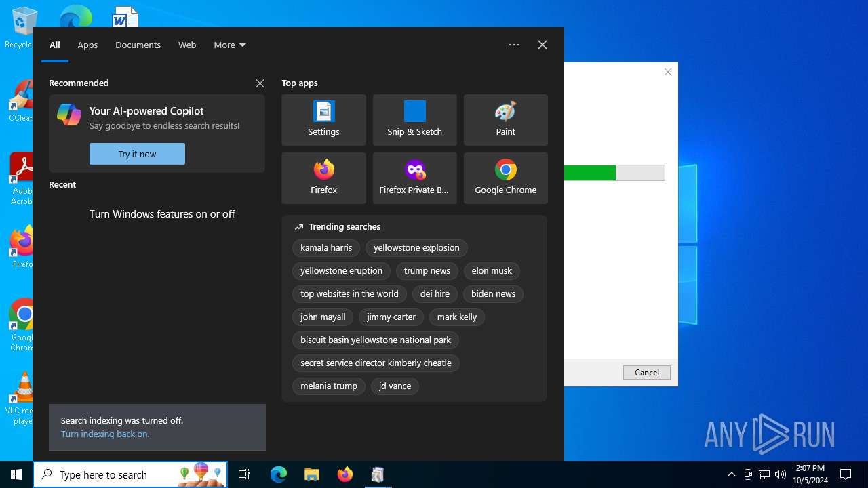Close the installer dialog window
868x488 pixels.
[x=668, y=72]
